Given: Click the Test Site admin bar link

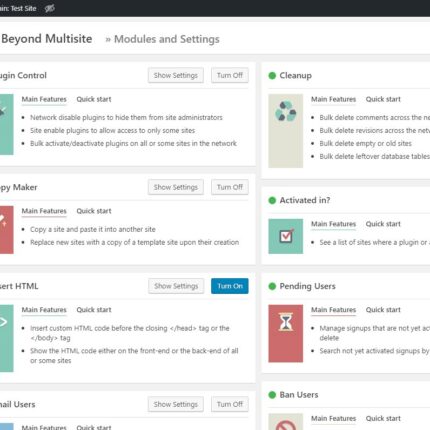Looking at the screenshot, I should (x=18, y=8).
